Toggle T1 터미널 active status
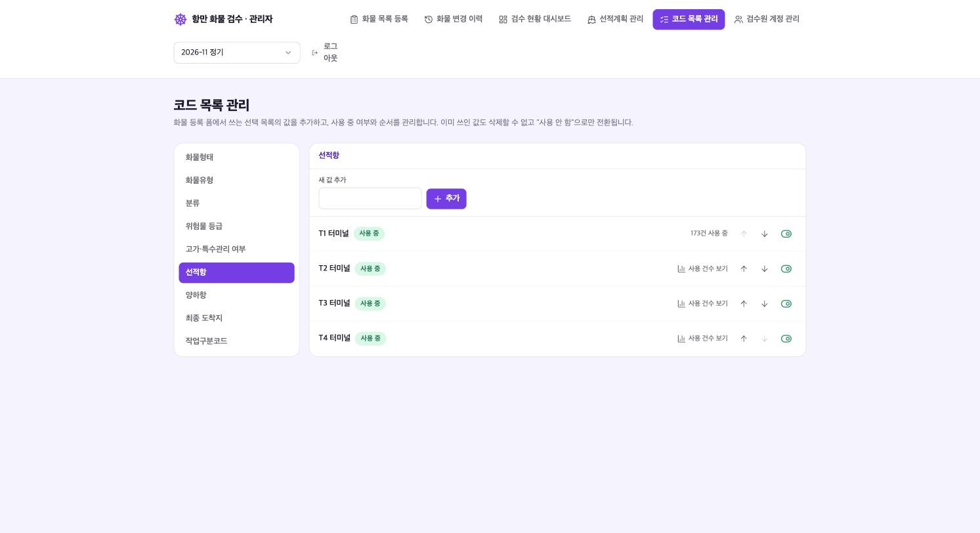The height and width of the screenshot is (533, 980). pyautogui.click(x=786, y=234)
